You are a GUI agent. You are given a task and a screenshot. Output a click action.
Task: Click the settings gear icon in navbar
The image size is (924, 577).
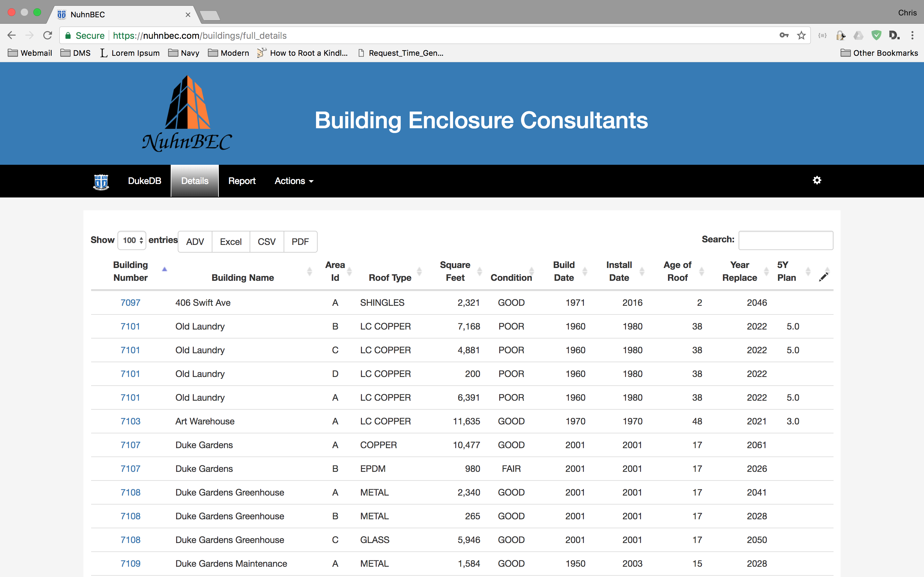(x=817, y=180)
